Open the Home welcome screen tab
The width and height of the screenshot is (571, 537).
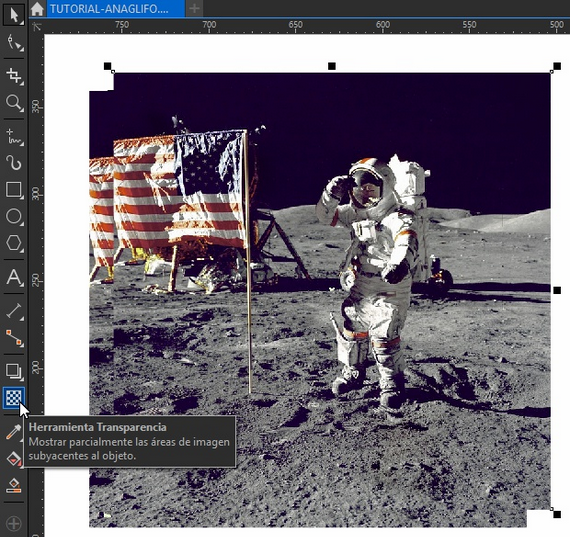click(x=37, y=9)
